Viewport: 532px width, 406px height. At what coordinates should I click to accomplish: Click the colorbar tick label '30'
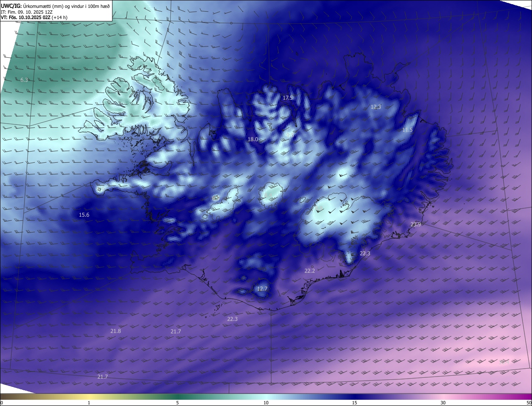point(443,403)
